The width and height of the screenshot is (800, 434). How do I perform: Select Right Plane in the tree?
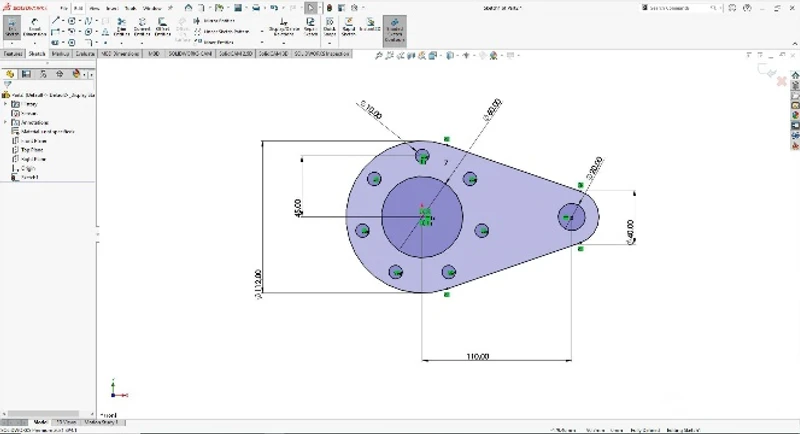click(29, 159)
